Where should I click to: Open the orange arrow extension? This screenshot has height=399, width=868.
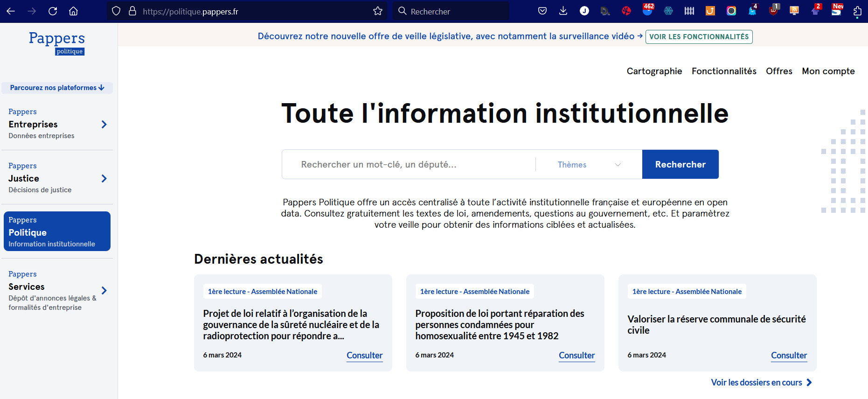710,11
